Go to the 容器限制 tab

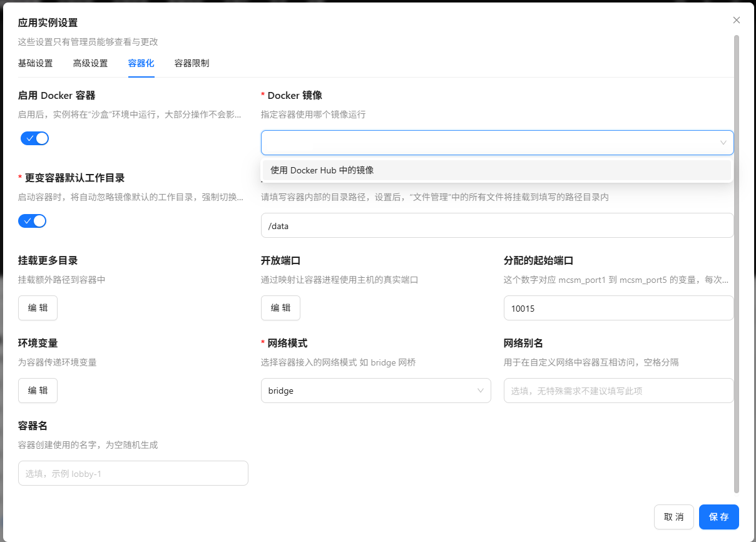click(x=192, y=63)
